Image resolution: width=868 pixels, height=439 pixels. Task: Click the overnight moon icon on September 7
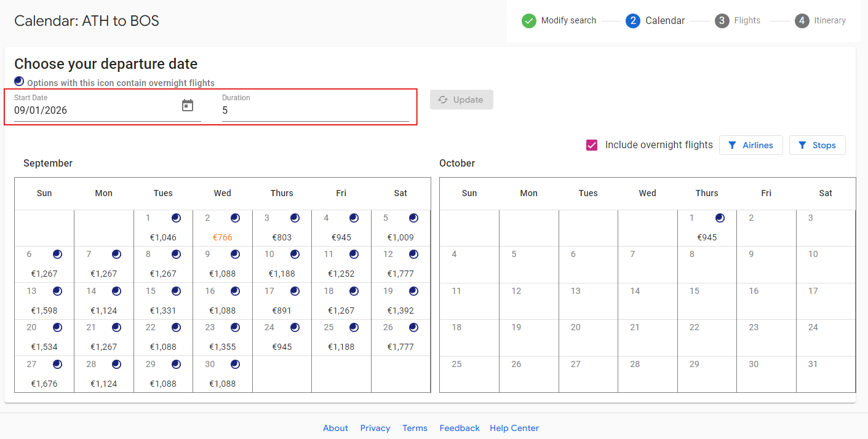[x=116, y=254]
